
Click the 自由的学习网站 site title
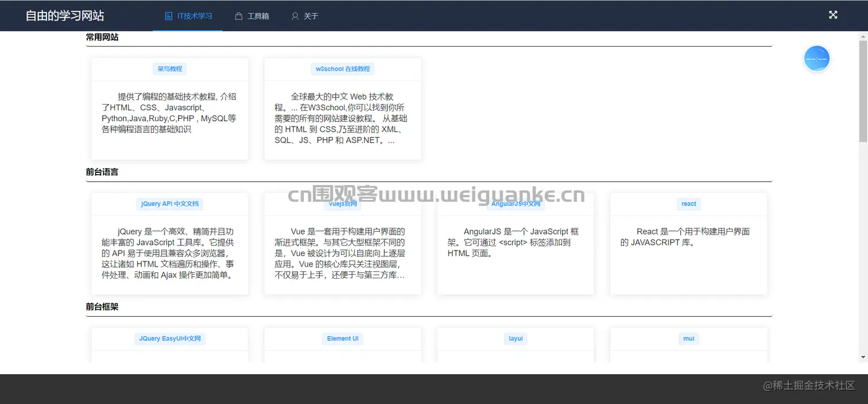point(65,16)
